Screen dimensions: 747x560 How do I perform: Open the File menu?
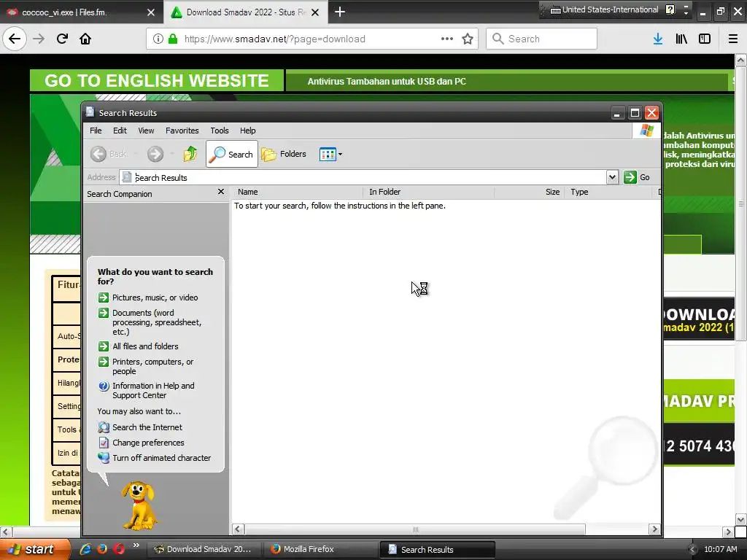click(96, 131)
